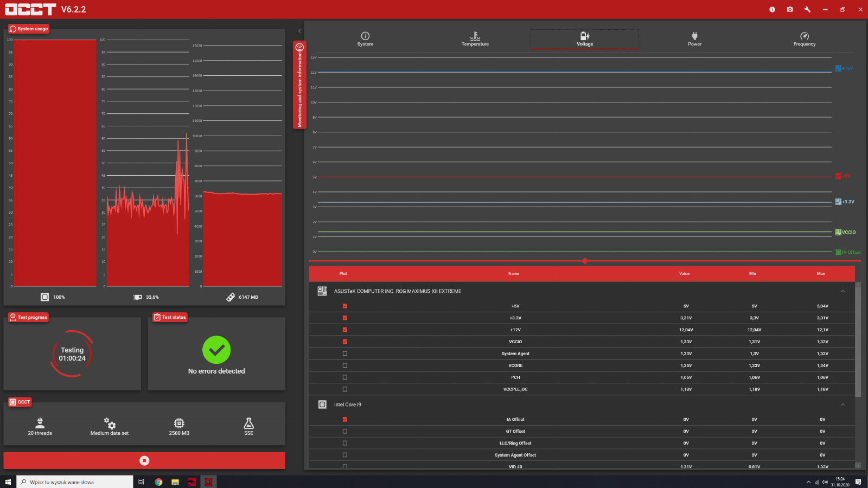Image resolution: width=868 pixels, height=488 pixels.
Task: Open File Explorer from the taskbar
Action: [x=175, y=482]
